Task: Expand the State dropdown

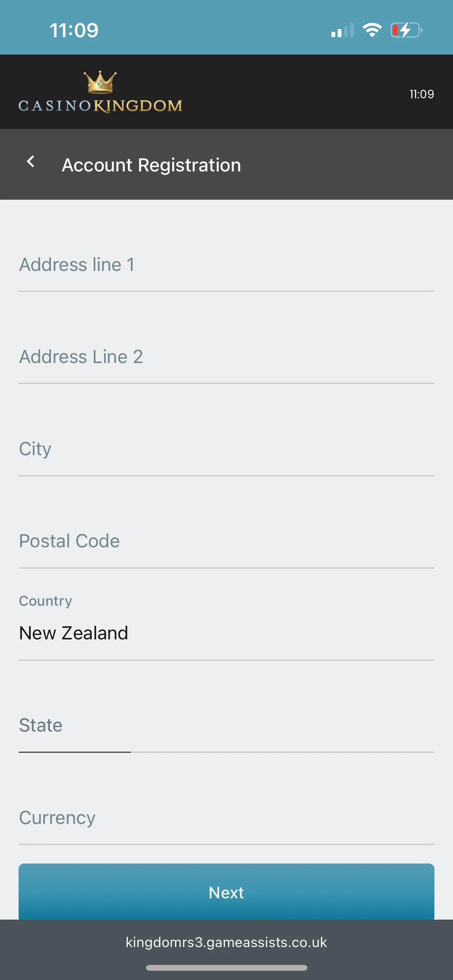Action: [226, 726]
